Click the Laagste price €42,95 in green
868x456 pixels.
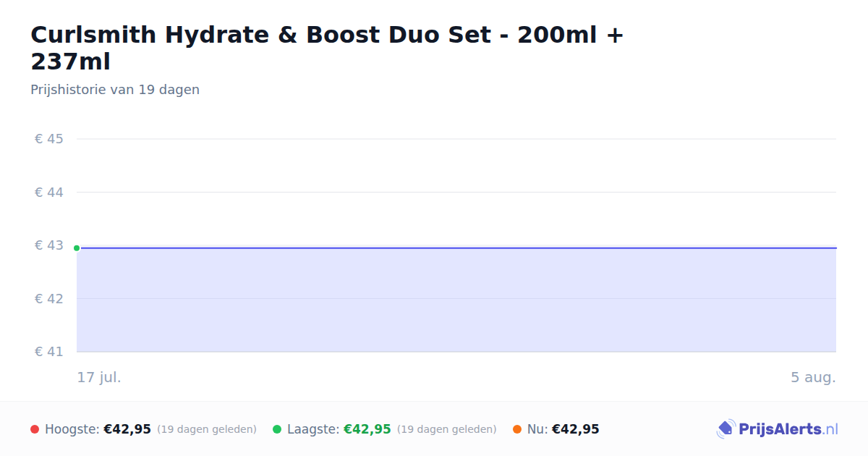(x=367, y=429)
